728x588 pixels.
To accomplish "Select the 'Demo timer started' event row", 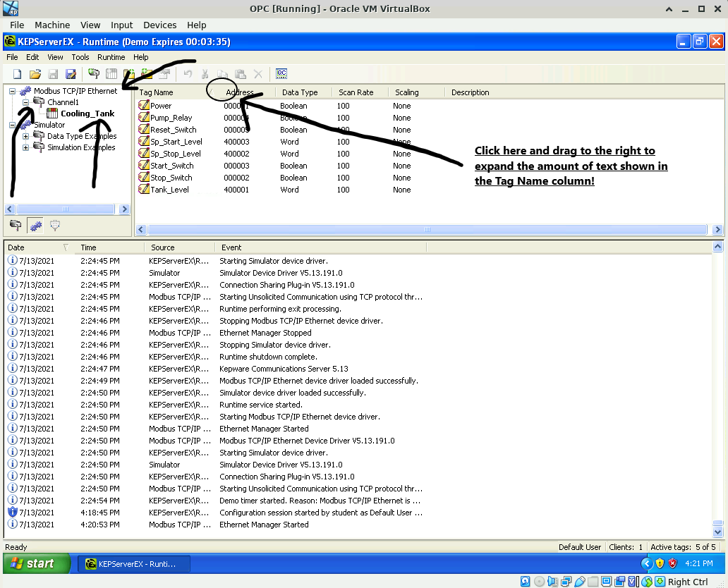I will (x=215, y=501).
